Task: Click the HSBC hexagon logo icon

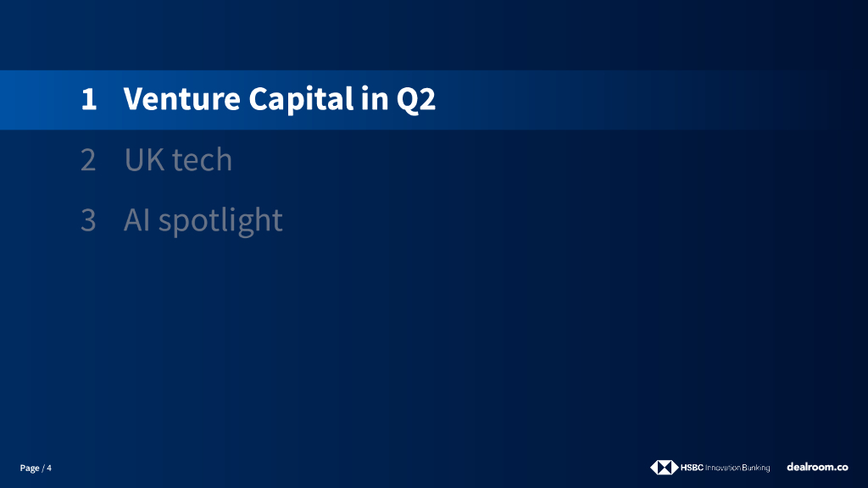Action: coord(664,468)
